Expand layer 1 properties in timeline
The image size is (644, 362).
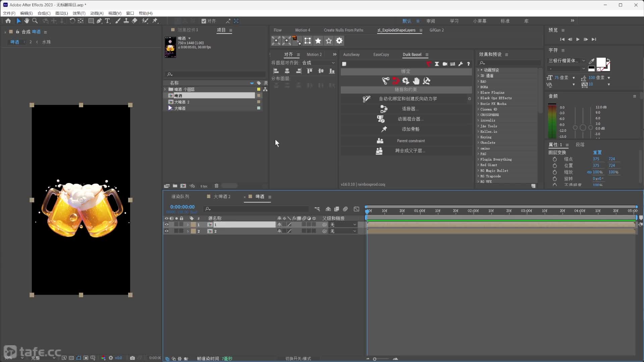click(x=188, y=225)
